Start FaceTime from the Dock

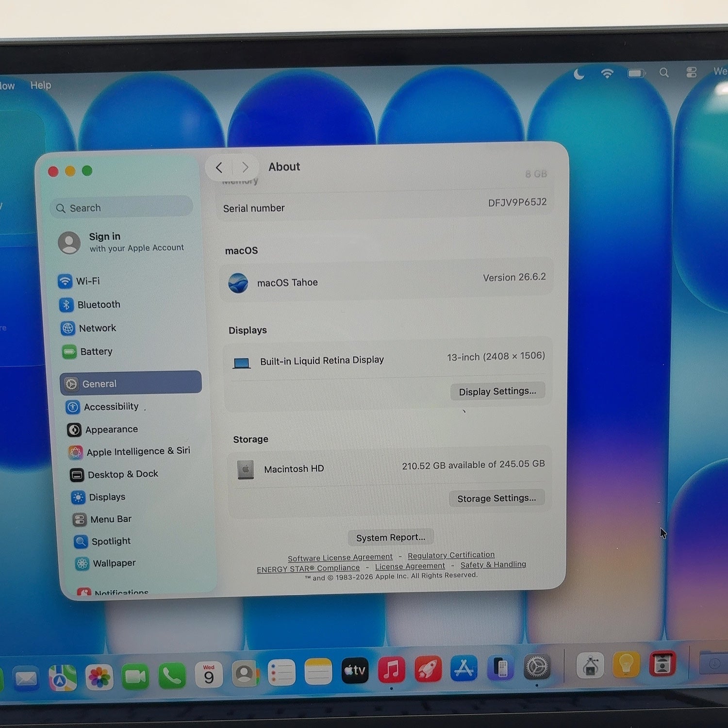(x=135, y=676)
